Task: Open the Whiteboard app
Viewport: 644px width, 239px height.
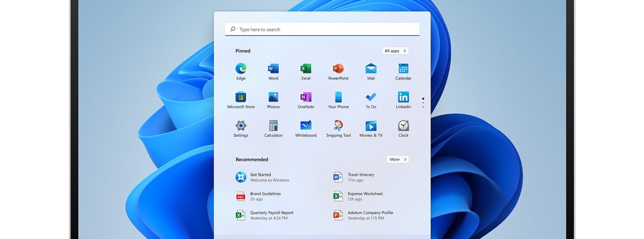Action: pyautogui.click(x=306, y=129)
